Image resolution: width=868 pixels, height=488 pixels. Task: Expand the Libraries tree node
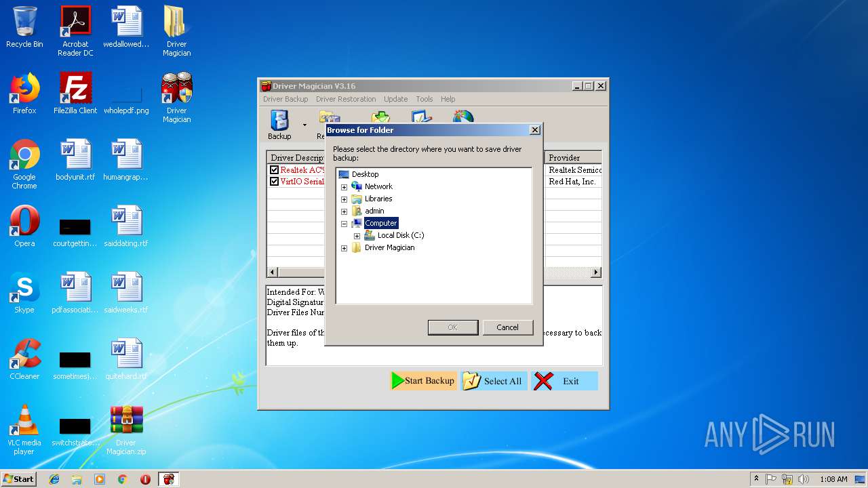pyautogui.click(x=344, y=199)
